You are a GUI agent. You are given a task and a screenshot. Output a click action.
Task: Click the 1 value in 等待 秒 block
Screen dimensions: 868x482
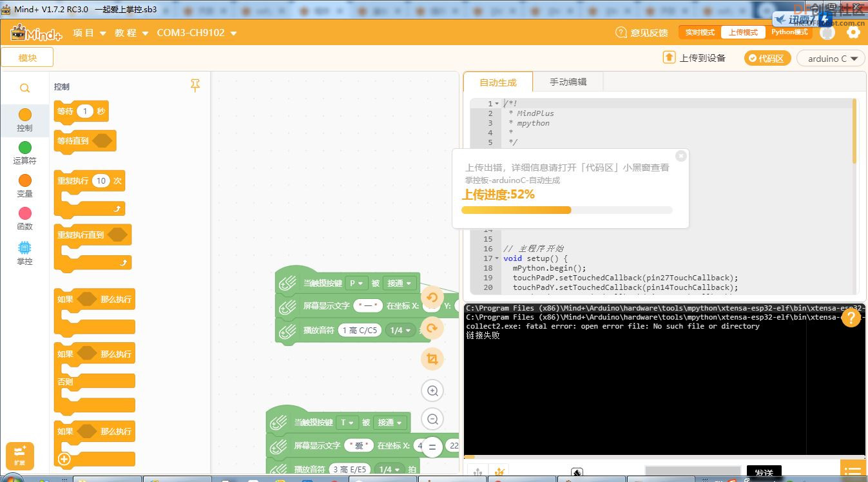point(85,111)
